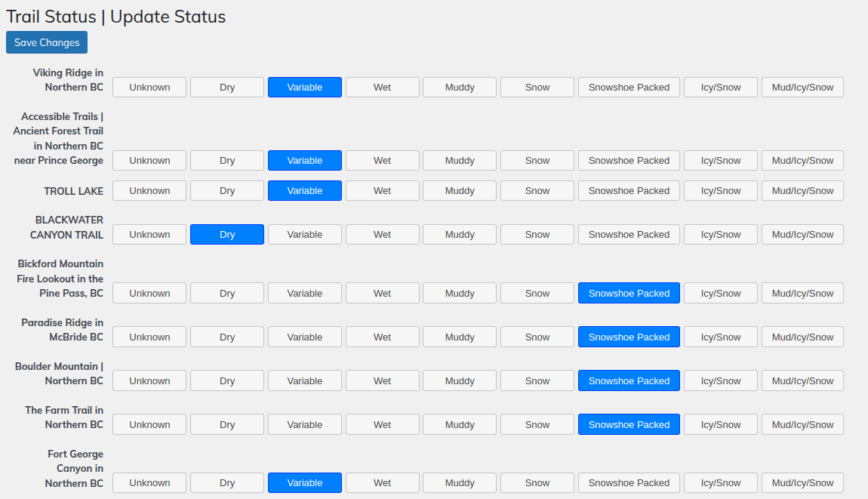This screenshot has height=499, width=868.
Task: Mark Fort George Canyon as Mud/Icy/Snow
Action: [x=802, y=483]
